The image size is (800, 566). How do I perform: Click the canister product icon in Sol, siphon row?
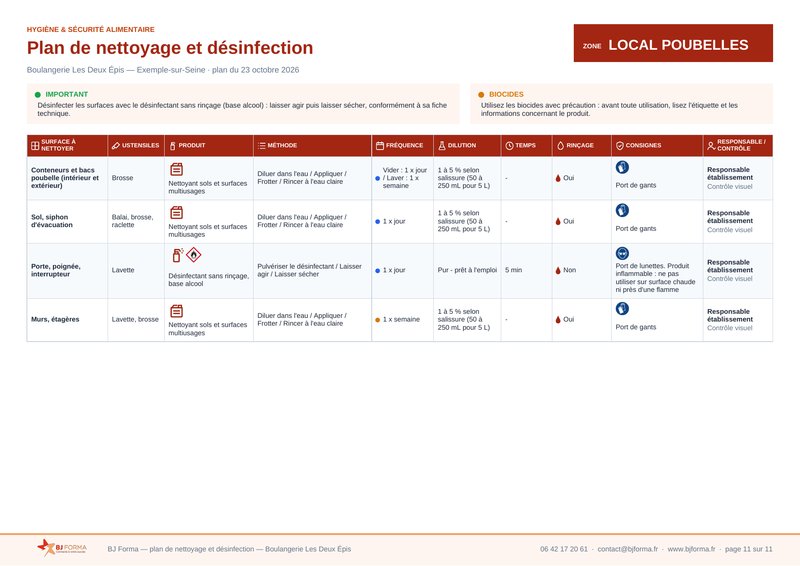point(177,212)
